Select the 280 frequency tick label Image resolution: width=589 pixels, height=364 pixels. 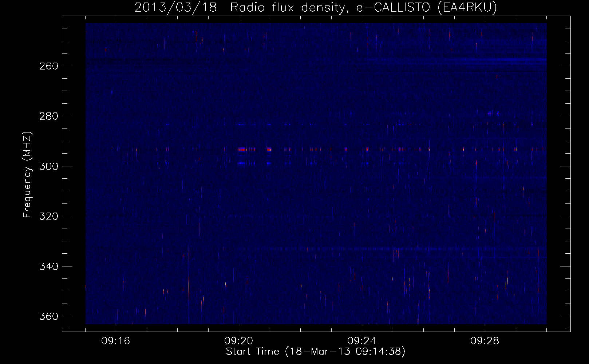coord(48,116)
